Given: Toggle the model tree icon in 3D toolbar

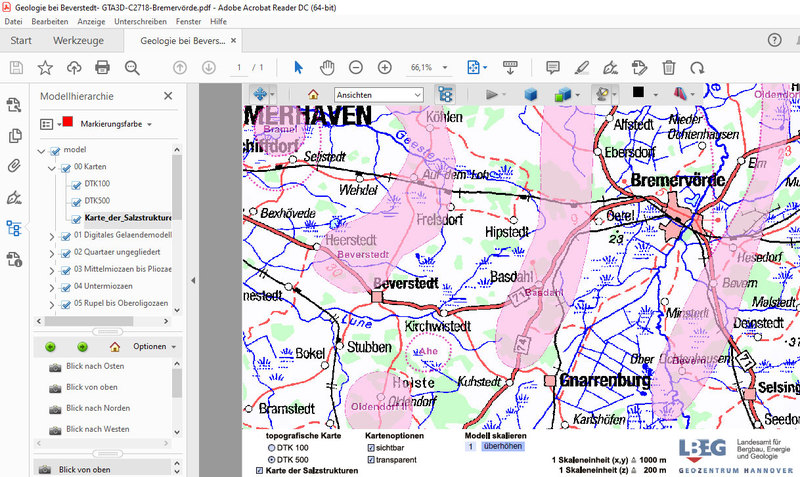Looking at the screenshot, I should (x=445, y=94).
